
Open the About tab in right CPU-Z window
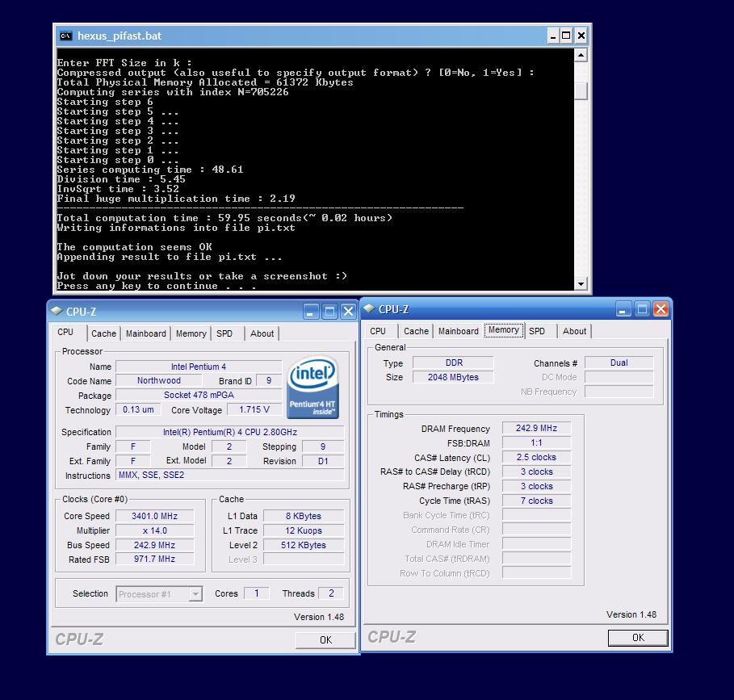[574, 331]
